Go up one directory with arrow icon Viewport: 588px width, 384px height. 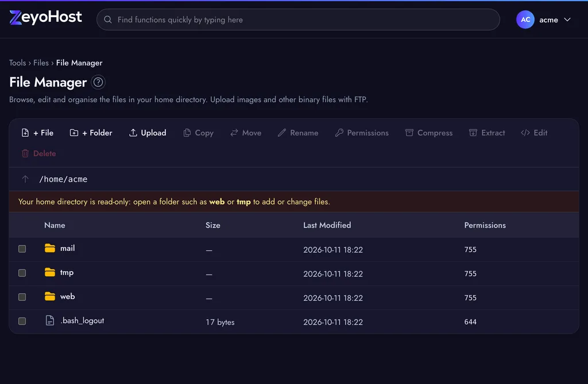point(25,179)
